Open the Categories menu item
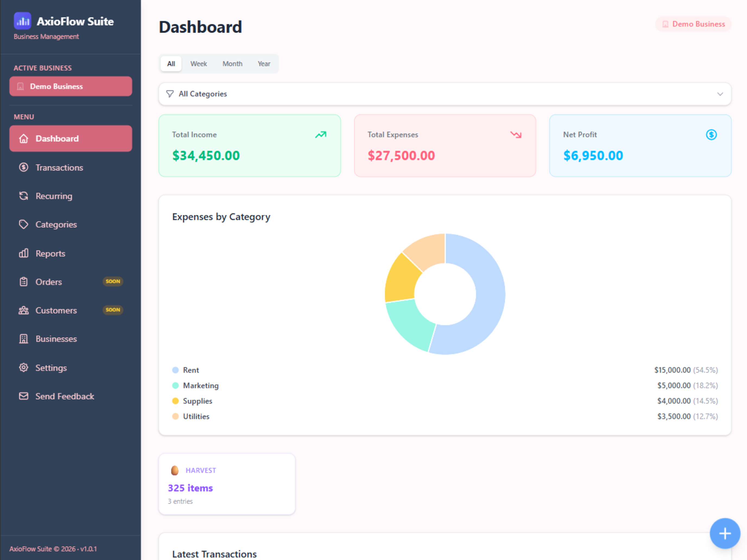This screenshot has width=747, height=560. tap(71, 224)
